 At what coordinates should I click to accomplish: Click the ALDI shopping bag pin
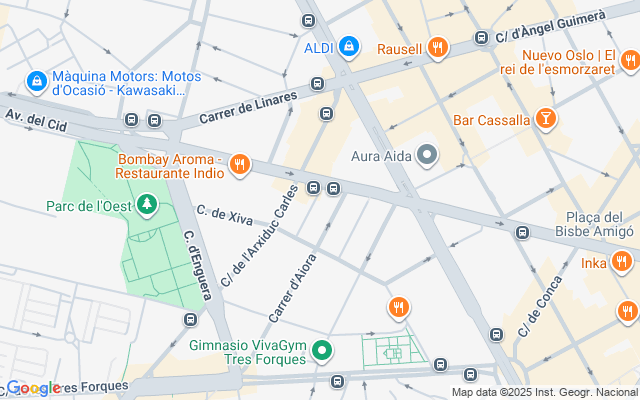pos(349,47)
